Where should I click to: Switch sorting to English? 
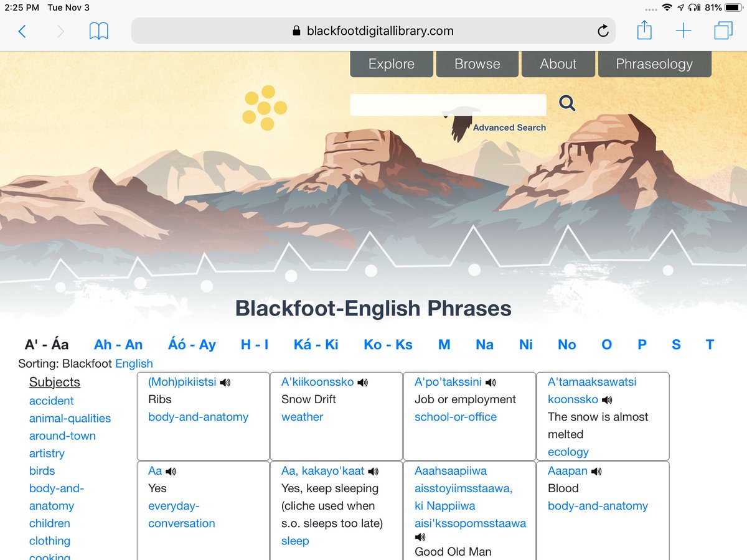(135, 363)
